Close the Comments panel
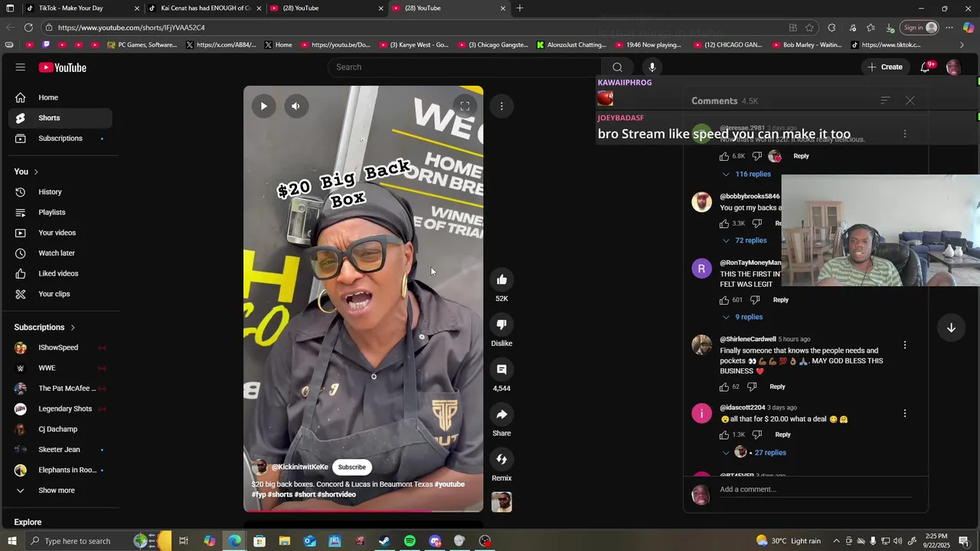Image resolution: width=980 pixels, height=551 pixels. tap(910, 101)
